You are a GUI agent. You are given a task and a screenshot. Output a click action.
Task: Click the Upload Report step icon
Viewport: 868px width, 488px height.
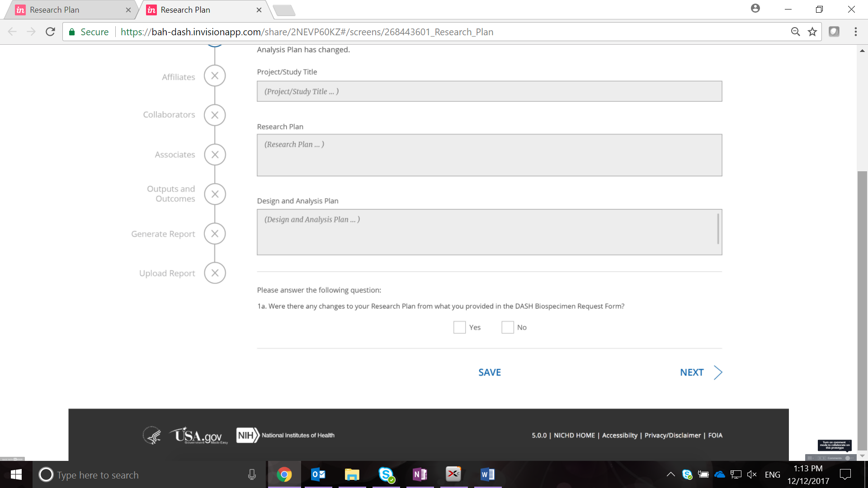215,273
